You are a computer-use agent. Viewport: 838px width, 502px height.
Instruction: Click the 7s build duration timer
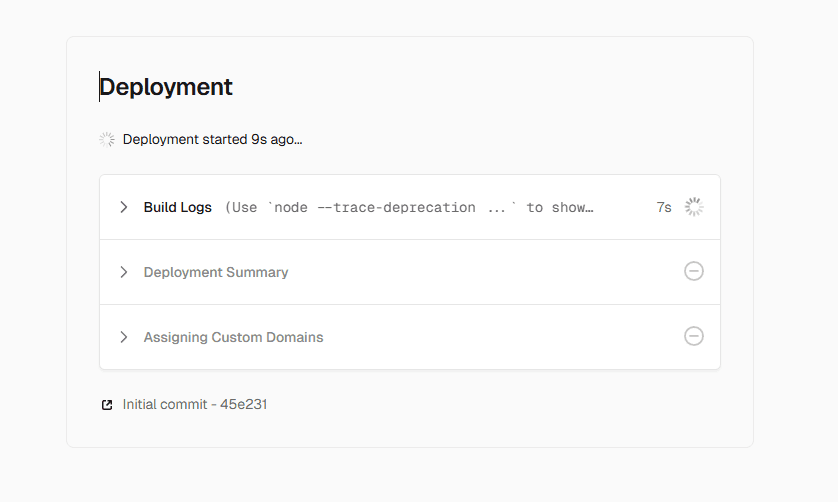tap(663, 207)
